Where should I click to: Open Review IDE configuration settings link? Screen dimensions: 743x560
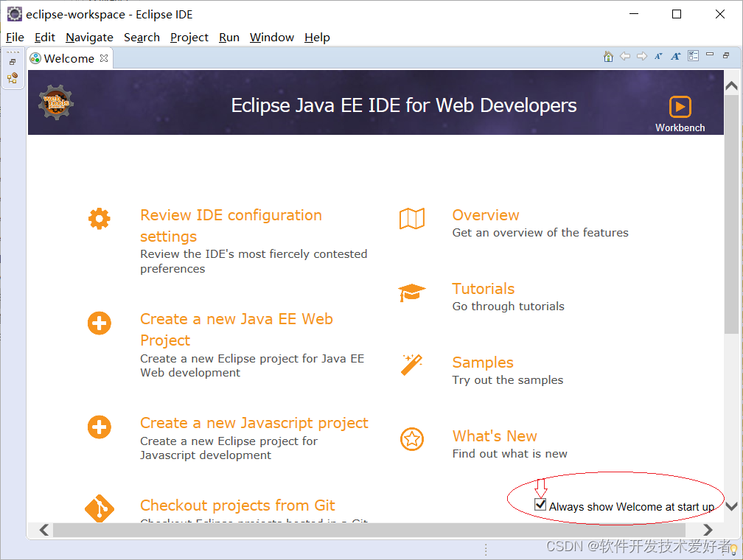coord(231,225)
